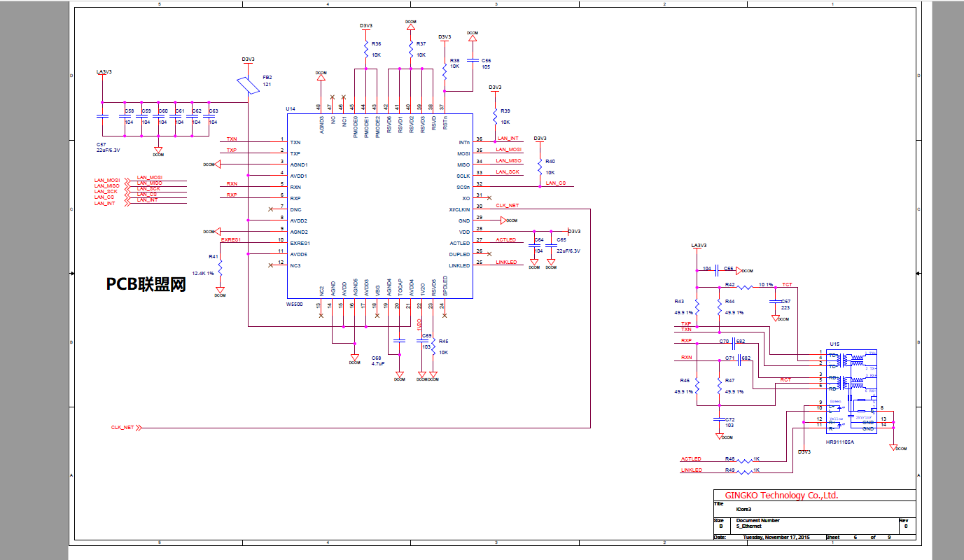This screenshot has height=560, width=964.
Task: Select the W5500 part name text
Action: coord(294,305)
